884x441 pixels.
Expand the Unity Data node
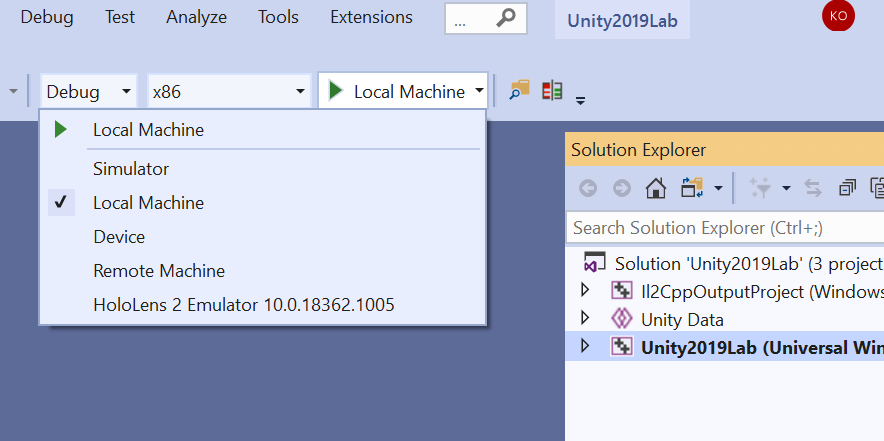pos(585,318)
